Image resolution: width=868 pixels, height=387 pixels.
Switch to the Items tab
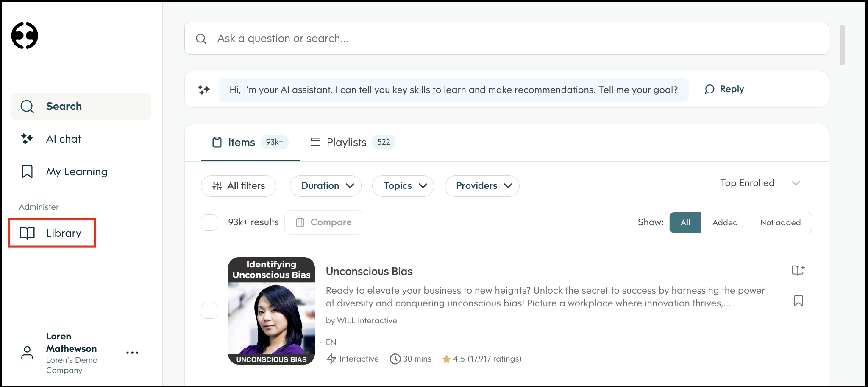click(250, 143)
